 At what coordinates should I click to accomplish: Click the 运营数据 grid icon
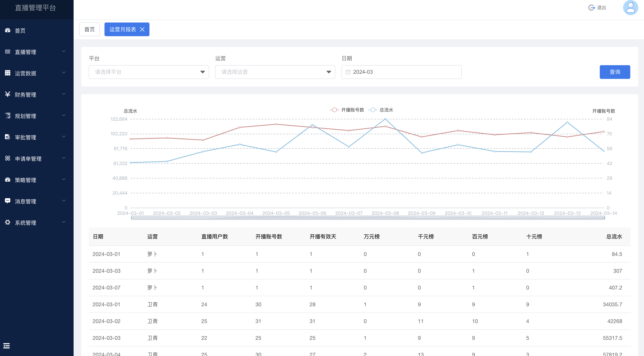pos(7,73)
